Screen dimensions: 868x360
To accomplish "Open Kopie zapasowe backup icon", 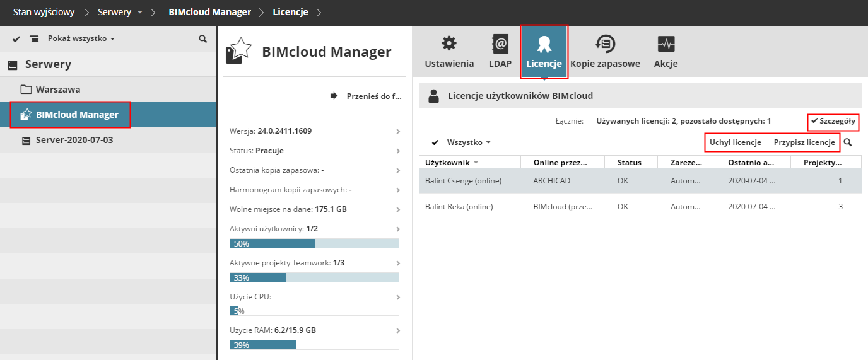I will pyautogui.click(x=605, y=44).
